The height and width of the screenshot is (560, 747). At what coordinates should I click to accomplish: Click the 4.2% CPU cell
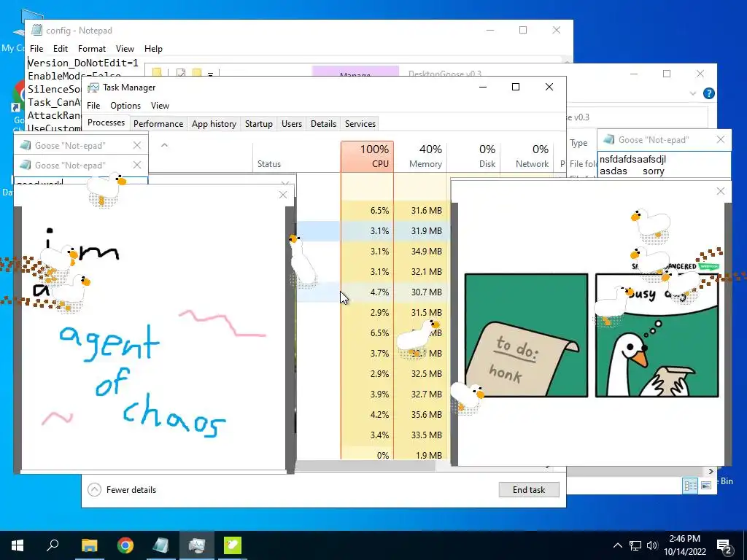pyautogui.click(x=368, y=415)
